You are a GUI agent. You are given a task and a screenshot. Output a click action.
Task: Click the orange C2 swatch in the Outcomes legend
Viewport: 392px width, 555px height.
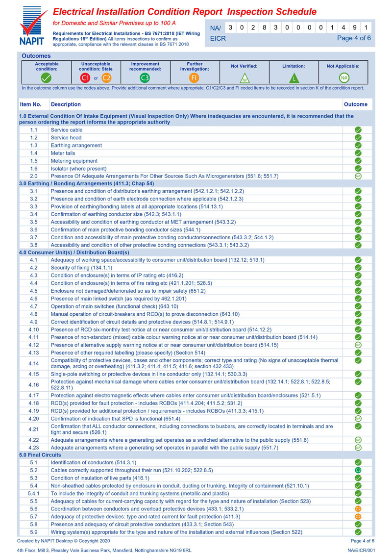tap(107, 77)
